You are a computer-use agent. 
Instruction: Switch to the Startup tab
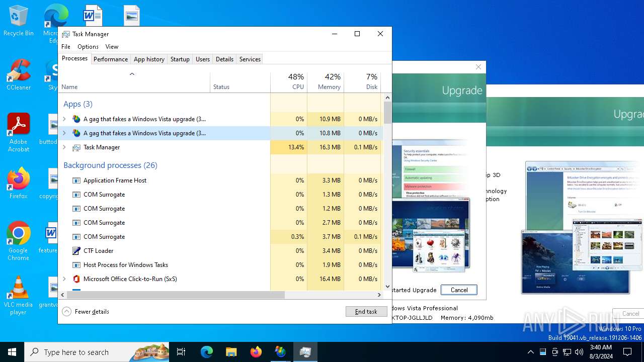(x=180, y=59)
